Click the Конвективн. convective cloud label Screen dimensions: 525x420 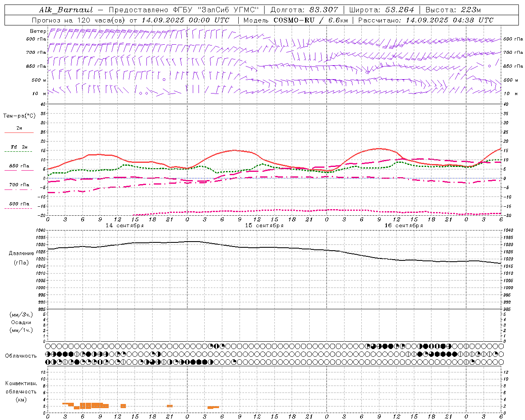tap(21, 383)
